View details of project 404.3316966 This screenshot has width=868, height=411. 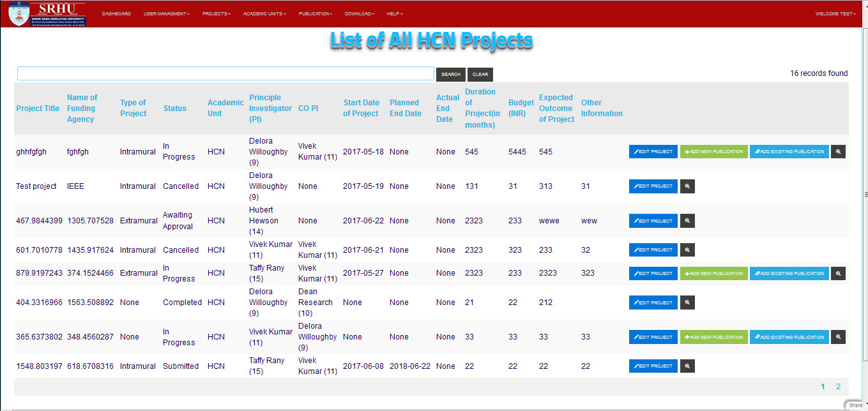687,303
